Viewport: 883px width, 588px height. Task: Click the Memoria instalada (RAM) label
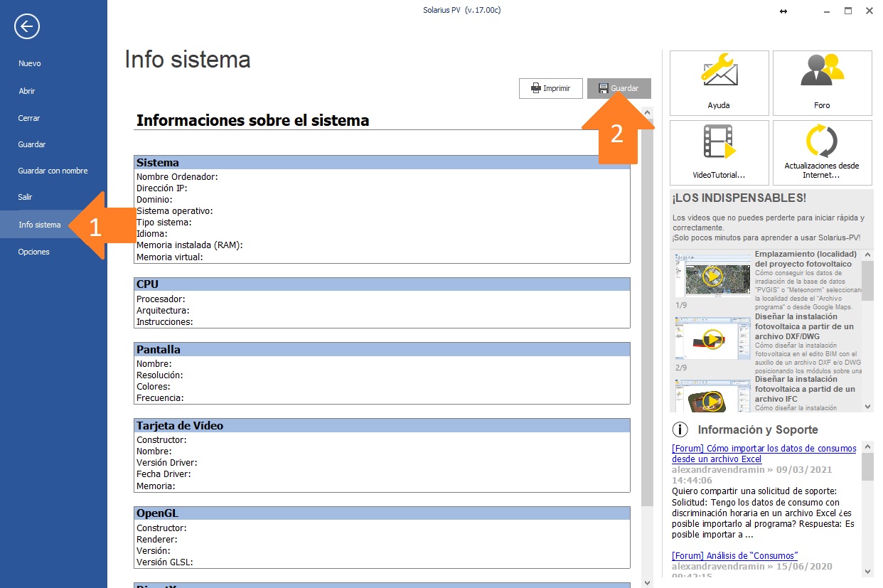tap(190, 245)
